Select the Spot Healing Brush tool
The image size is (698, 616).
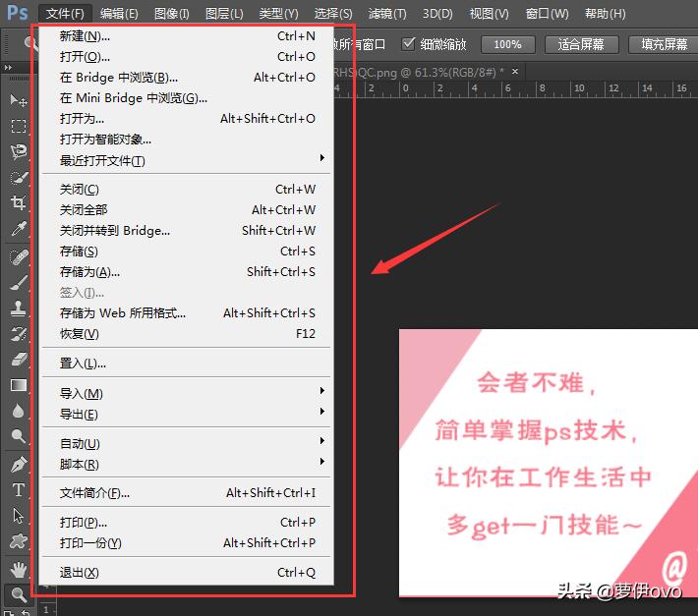19,257
